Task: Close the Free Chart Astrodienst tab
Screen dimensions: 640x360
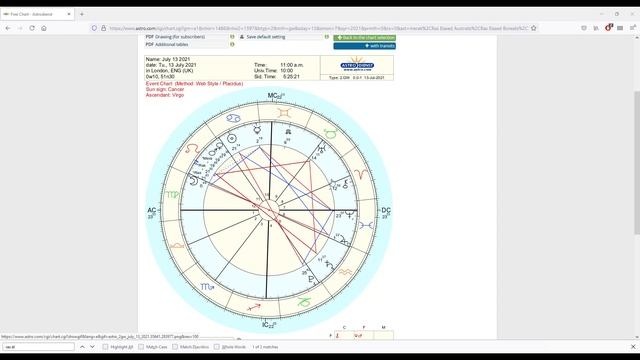Action: pyautogui.click(x=69, y=14)
